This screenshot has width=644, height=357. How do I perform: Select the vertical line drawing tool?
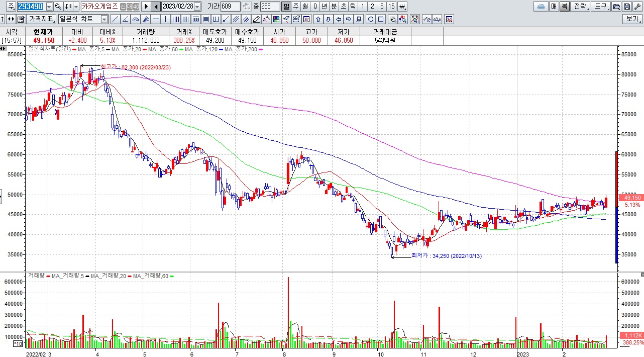click(165, 19)
